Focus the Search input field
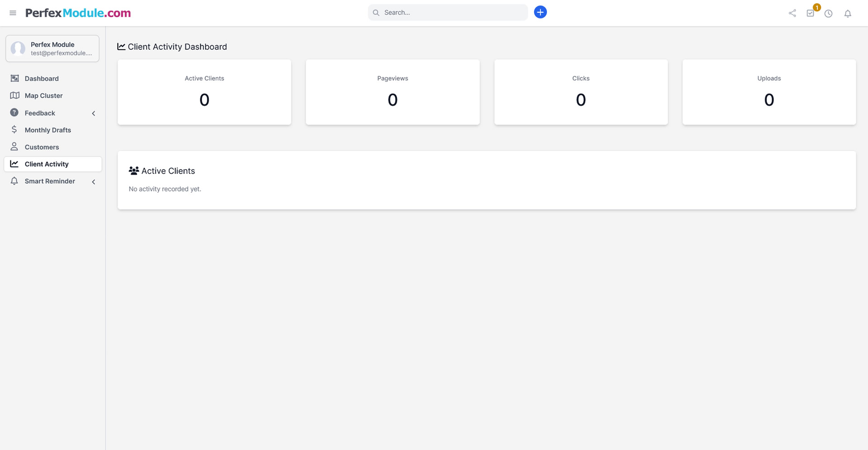 [x=452, y=13]
